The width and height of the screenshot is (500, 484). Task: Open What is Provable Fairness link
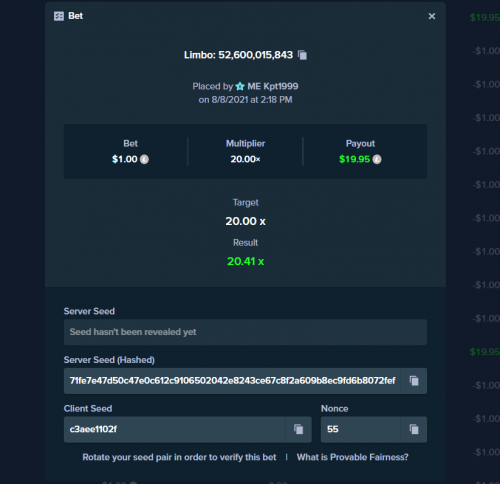click(352, 457)
